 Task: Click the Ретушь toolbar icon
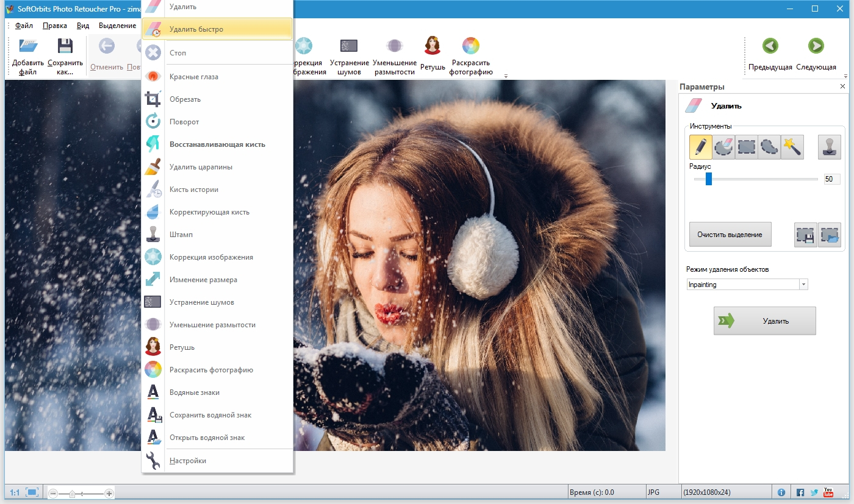[x=432, y=54]
